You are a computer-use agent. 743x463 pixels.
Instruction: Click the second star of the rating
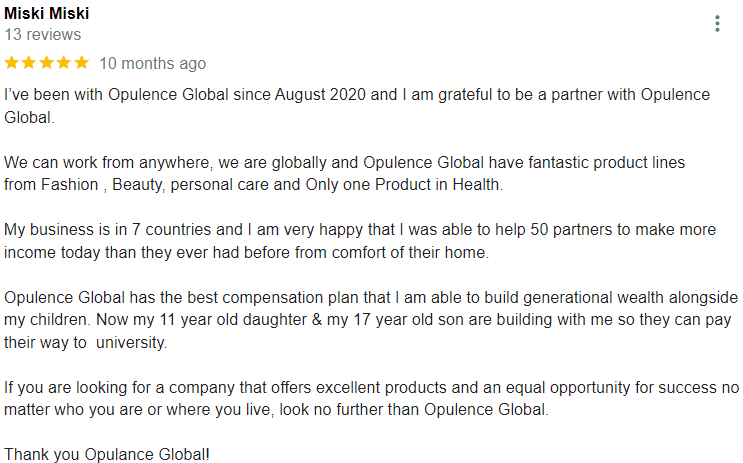(29, 63)
